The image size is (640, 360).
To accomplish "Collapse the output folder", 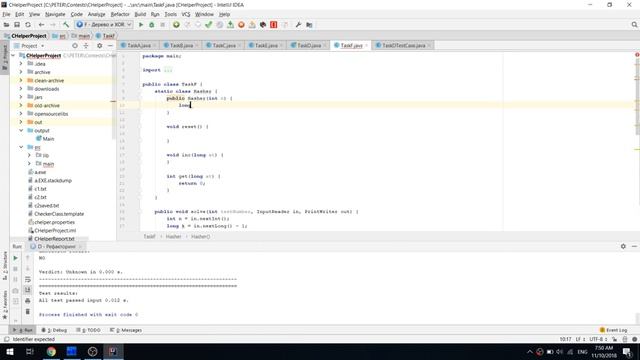I will coord(21,130).
